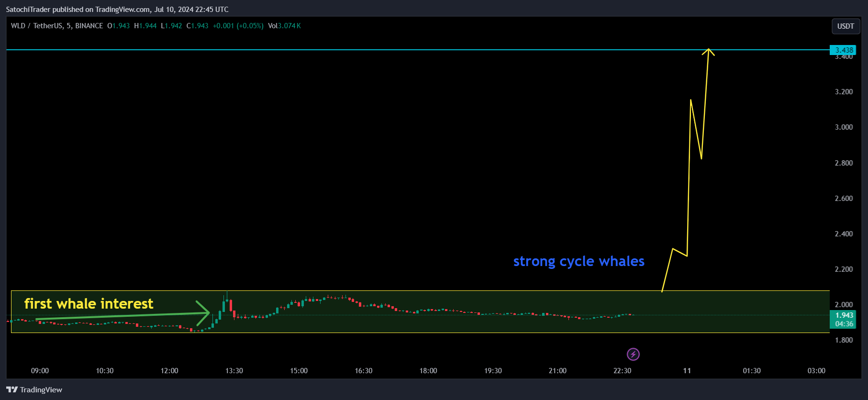Click the 01:30 time axis label
Viewport: 868px width, 400px height.
point(752,371)
